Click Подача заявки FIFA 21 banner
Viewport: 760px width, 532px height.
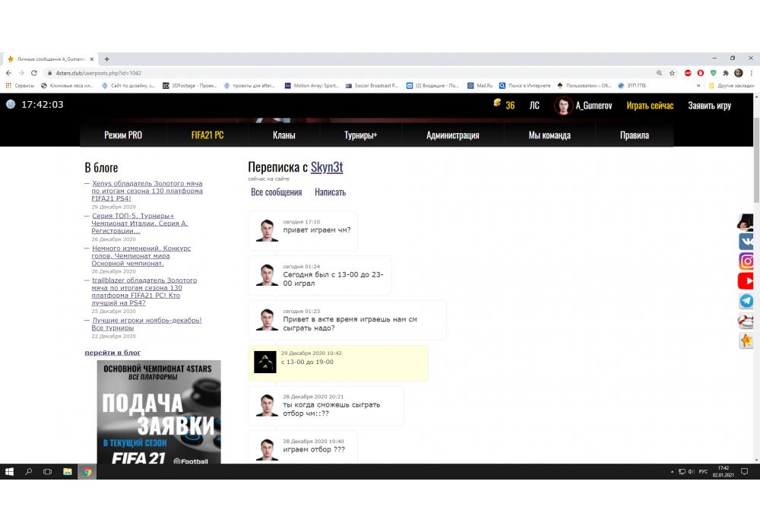[159, 412]
